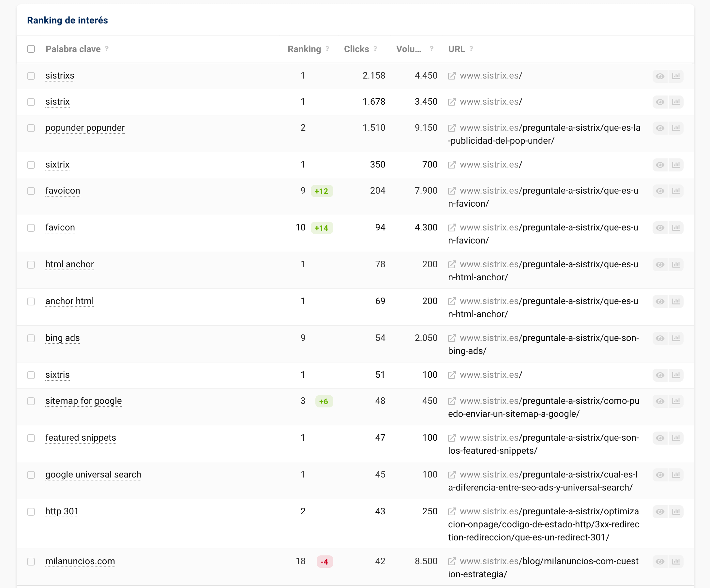Sort by the Clicks column header
Screen dimensions: 710x588
pos(356,49)
